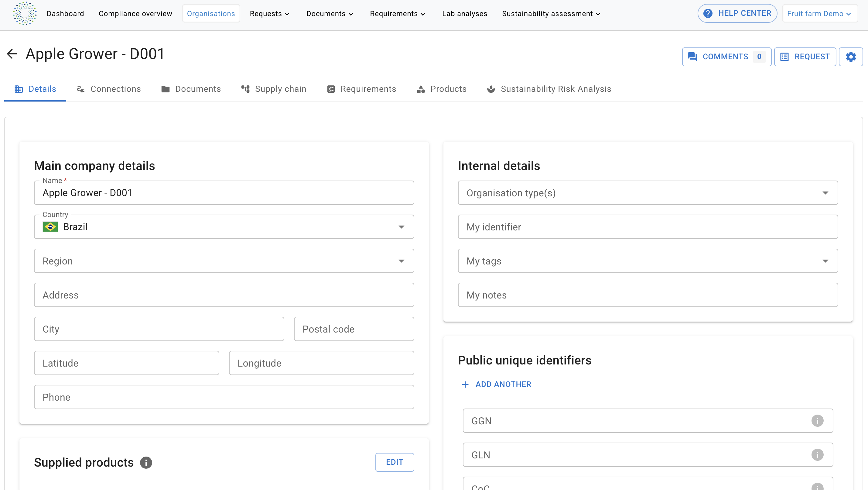Image resolution: width=868 pixels, height=490 pixels.
Task: Switch to Sustainability Risk Analysis tab
Action: [x=549, y=89]
